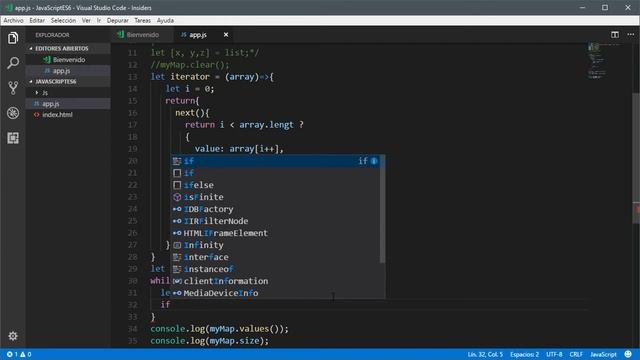Change line ending CRLF
The width and height of the screenshot is (640, 360).
[x=576, y=354]
